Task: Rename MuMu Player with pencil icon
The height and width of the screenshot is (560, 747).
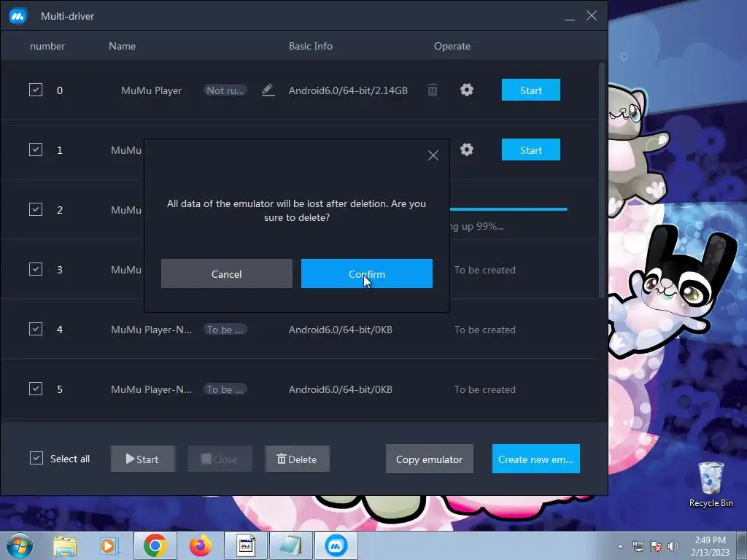Action: pos(268,90)
